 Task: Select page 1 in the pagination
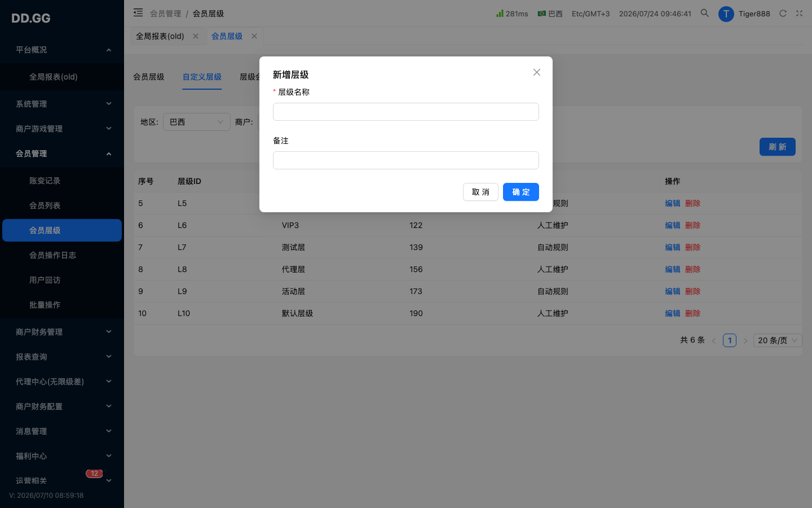pyautogui.click(x=730, y=340)
